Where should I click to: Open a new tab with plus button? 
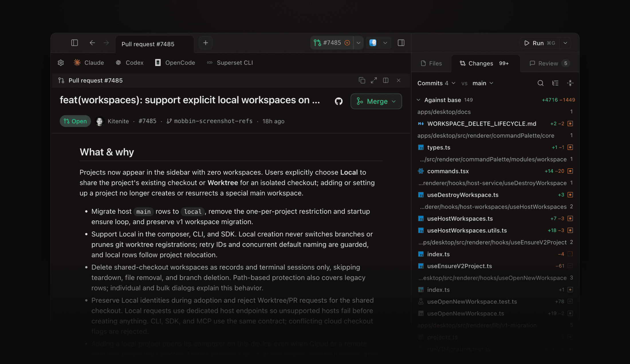point(206,43)
